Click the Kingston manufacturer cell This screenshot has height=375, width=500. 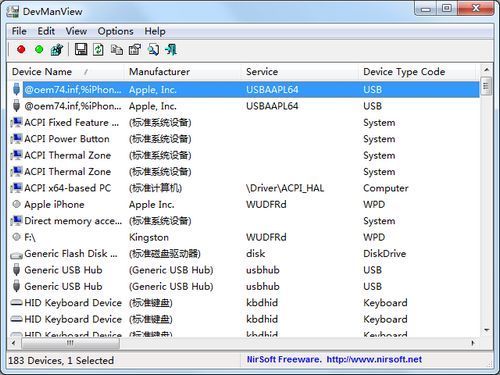(x=149, y=237)
